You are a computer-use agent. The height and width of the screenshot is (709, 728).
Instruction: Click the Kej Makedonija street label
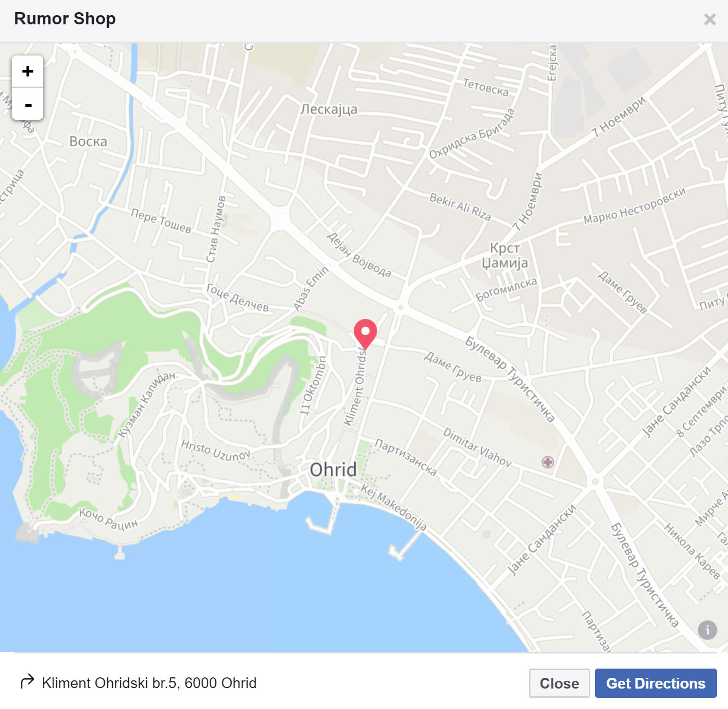pos(394,507)
